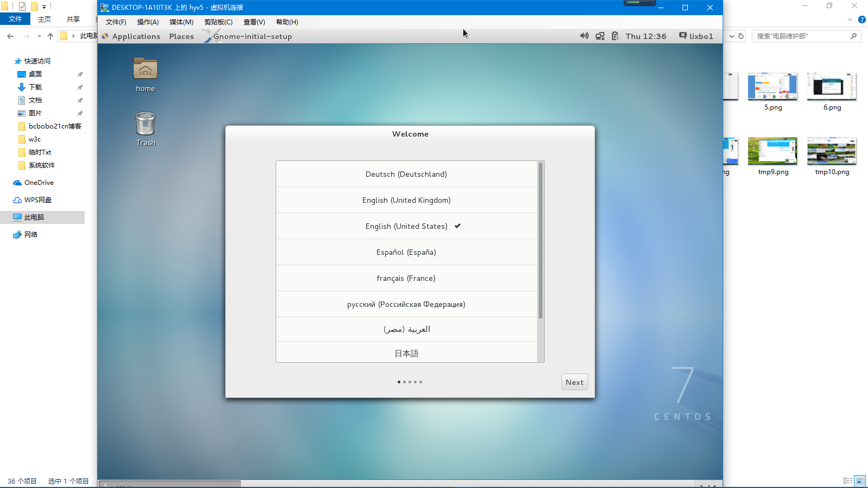Click the File Explorer help question icon
868x488 pixels.
[x=861, y=20]
